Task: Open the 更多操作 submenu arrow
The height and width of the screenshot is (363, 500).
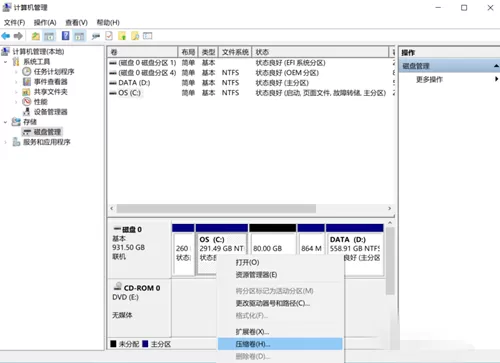Action: coord(496,79)
